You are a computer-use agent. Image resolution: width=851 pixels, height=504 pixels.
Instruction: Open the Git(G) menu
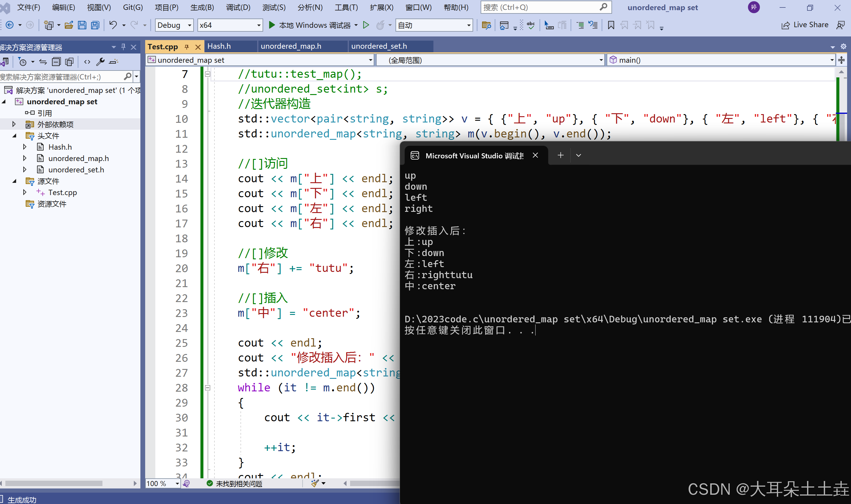pyautogui.click(x=133, y=7)
